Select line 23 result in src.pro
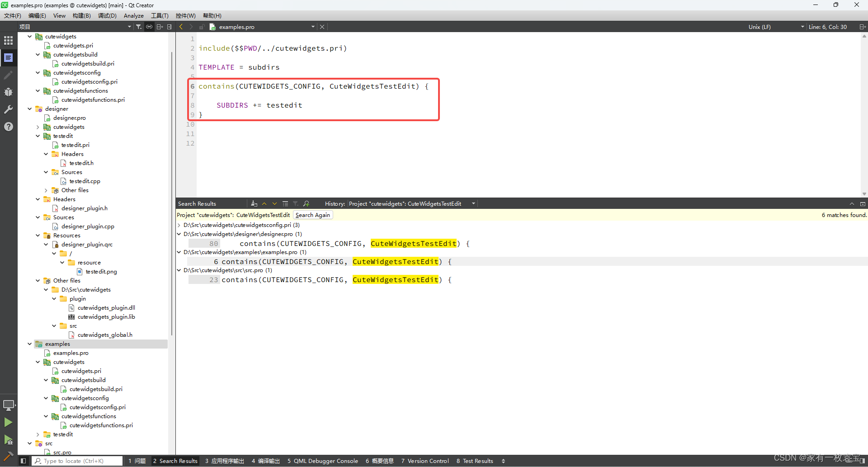 click(522, 279)
